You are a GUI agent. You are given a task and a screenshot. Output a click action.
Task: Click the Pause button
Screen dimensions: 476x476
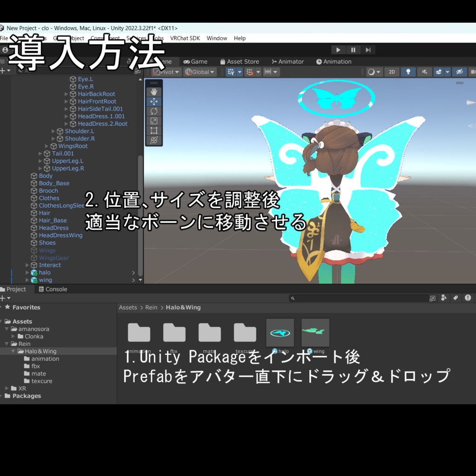[x=353, y=50]
